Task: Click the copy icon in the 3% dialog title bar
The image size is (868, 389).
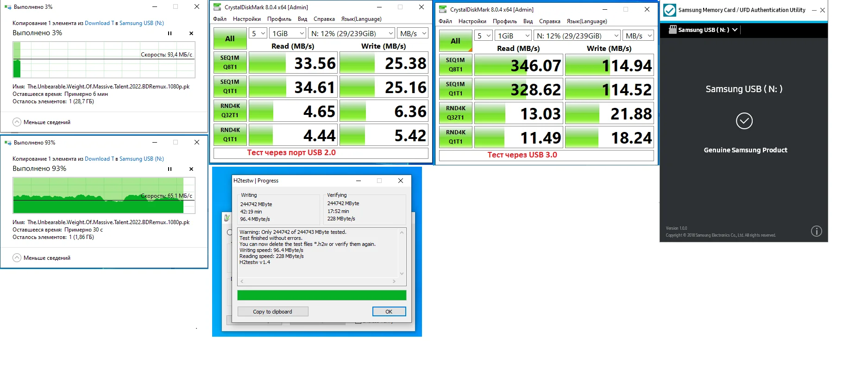Action: (x=8, y=7)
